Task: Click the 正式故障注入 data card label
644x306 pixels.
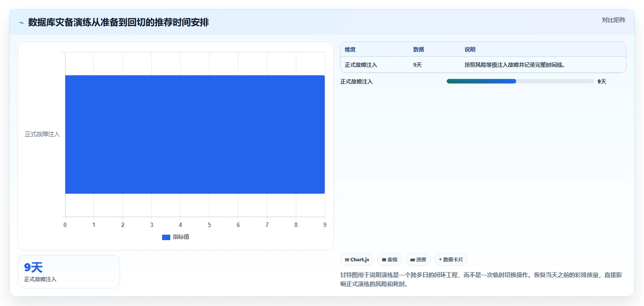Action: click(40, 279)
